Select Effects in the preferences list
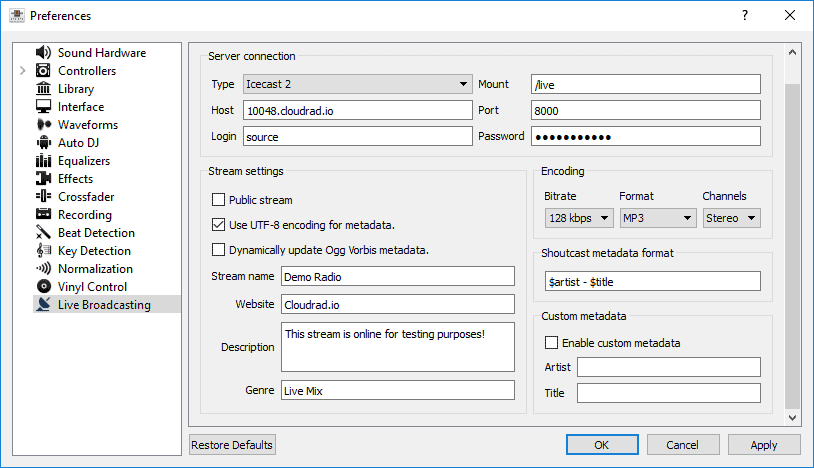Screen dimensions: 814x468 [75, 178]
